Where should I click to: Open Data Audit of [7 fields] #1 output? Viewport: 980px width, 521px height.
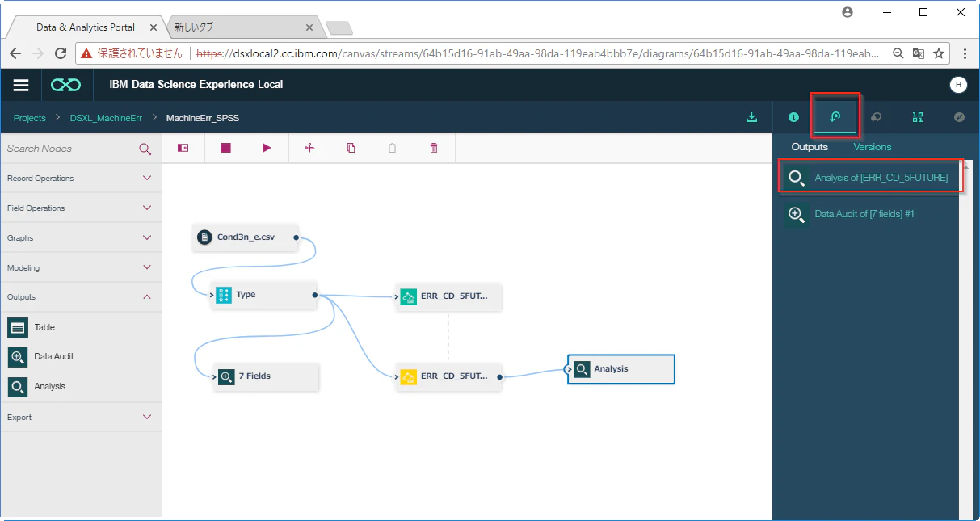(x=871, y=214)
